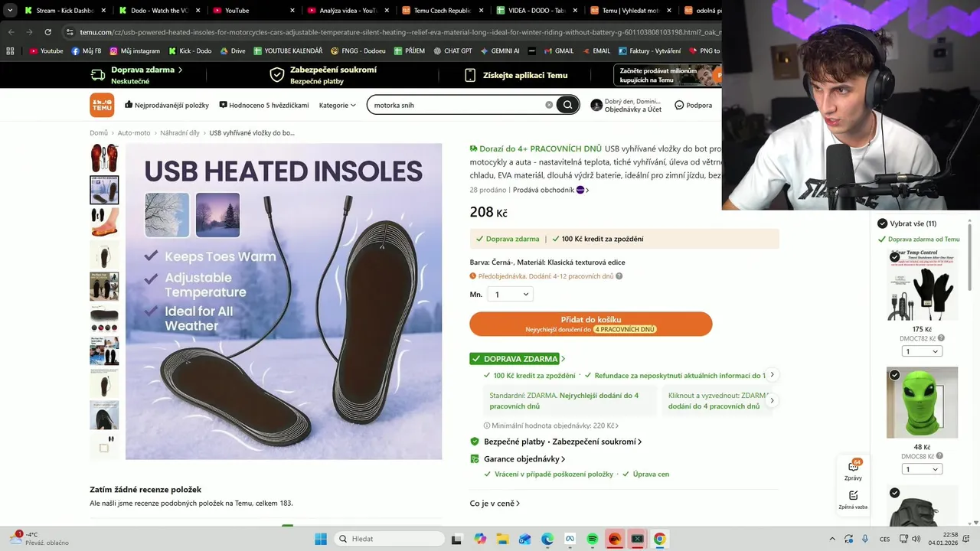Image resolution: width=980 pixels, height=551 pixels.
Task: Open Nejprodávanější položky link
Action: click(x=167, y=105)
